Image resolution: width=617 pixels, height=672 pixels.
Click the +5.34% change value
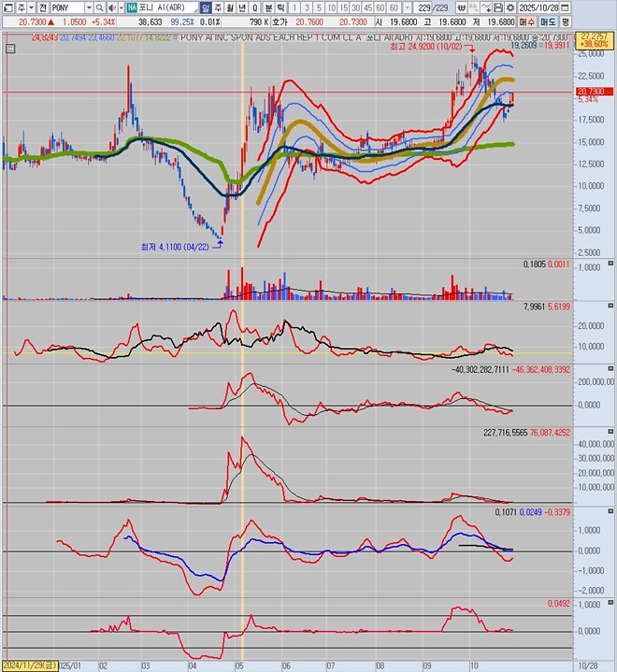tap(104, 21)
